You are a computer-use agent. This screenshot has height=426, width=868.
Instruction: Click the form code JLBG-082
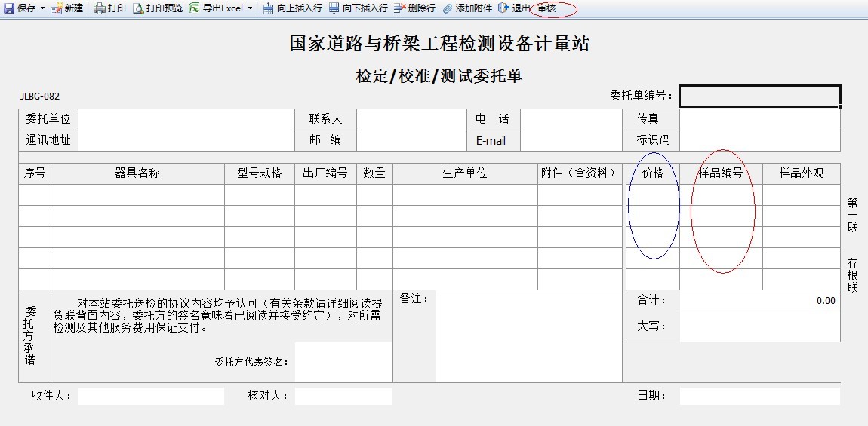point(40,97)
